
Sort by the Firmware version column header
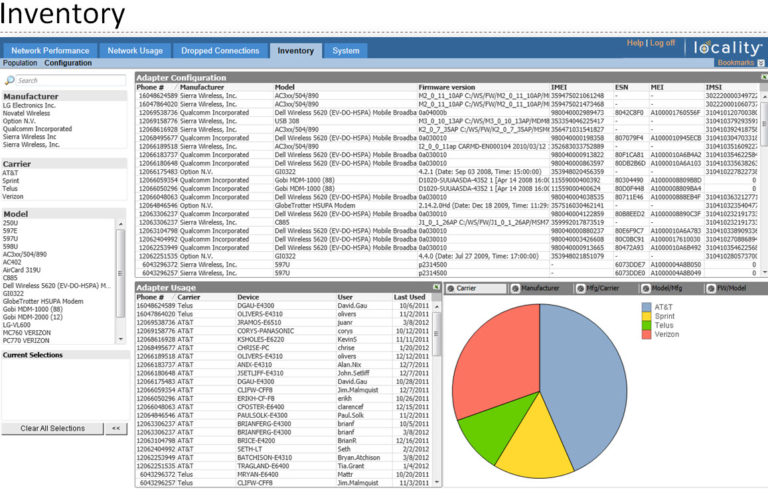click(x=447, y=87)
